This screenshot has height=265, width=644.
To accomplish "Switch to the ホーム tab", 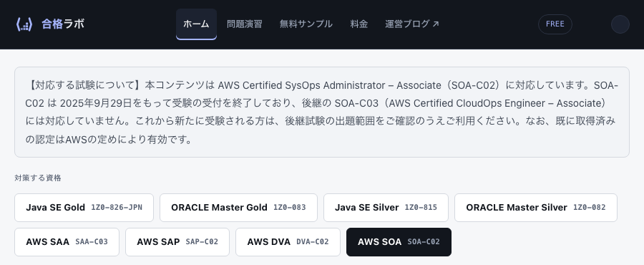I will click(196, 24).
